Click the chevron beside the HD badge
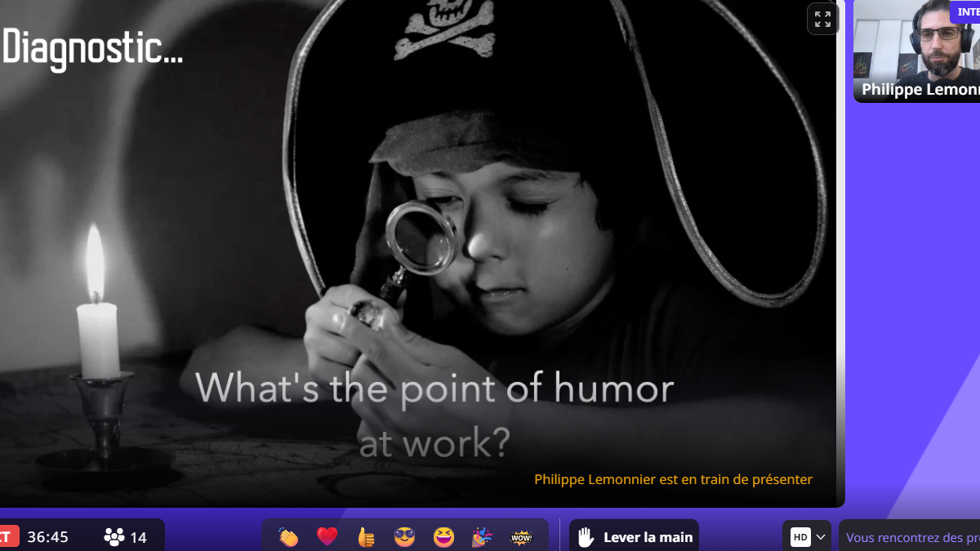Viewport: 980px width, 551px height. (821, 537)
